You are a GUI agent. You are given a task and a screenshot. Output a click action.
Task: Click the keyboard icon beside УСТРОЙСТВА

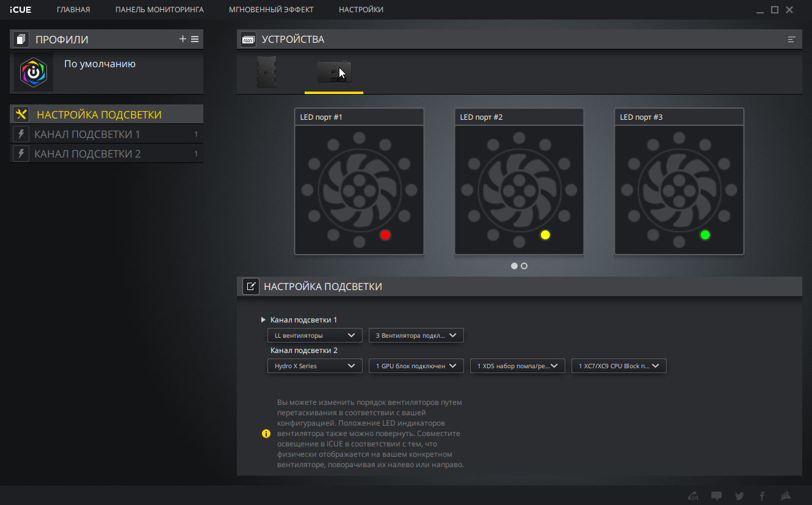[x=248, y=39]
